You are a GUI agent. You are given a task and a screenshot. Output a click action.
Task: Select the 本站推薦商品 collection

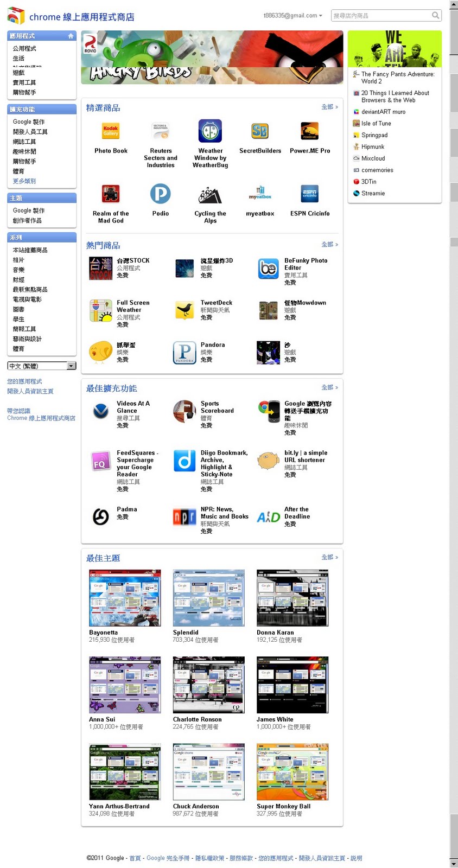tap(30, 250)
